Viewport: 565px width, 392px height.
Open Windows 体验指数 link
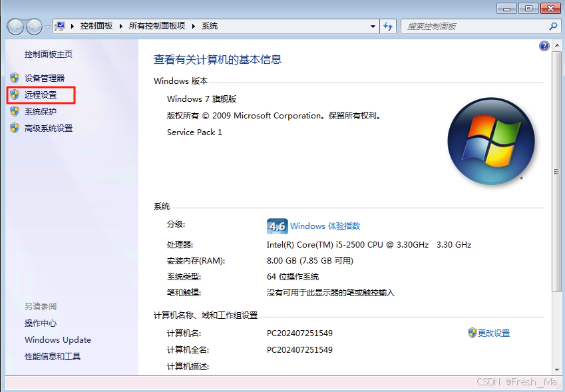click(325, 226)
